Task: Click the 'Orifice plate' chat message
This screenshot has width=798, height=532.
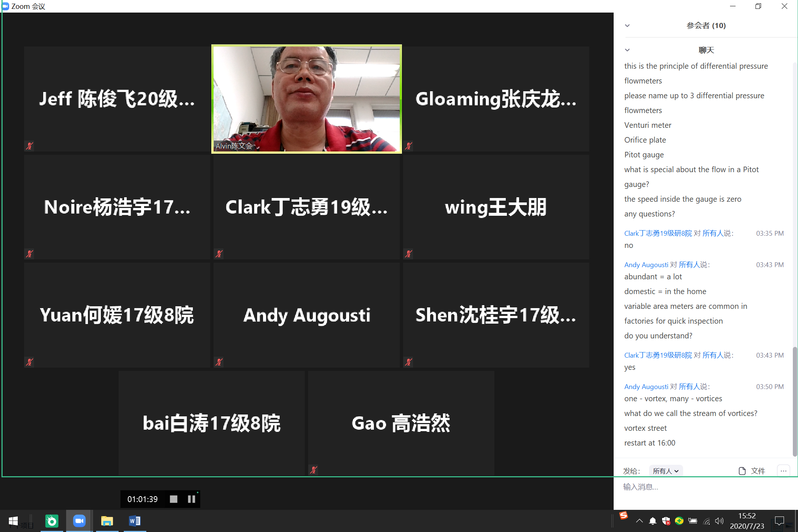Action: (645, 140)
